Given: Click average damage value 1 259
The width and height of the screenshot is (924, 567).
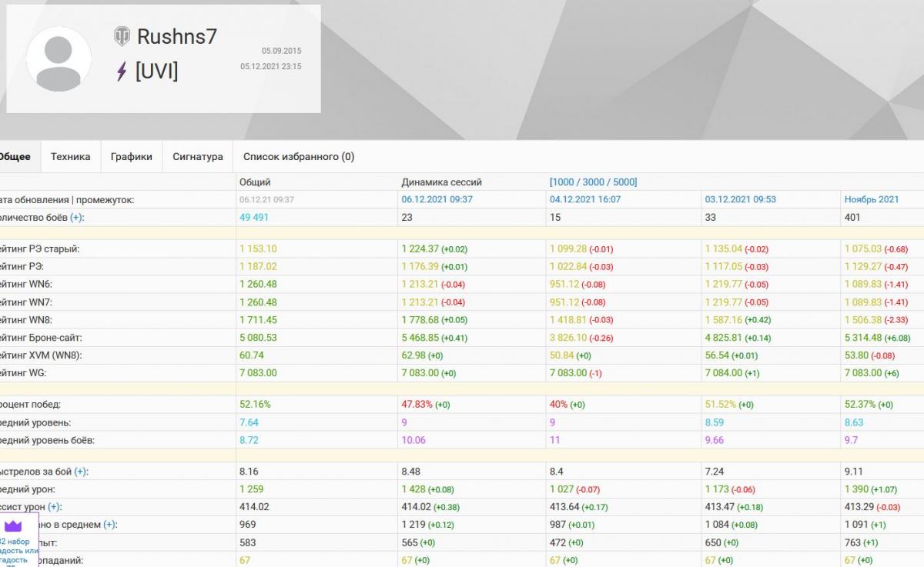Looking at the screenshot, I should click(252, 489).
